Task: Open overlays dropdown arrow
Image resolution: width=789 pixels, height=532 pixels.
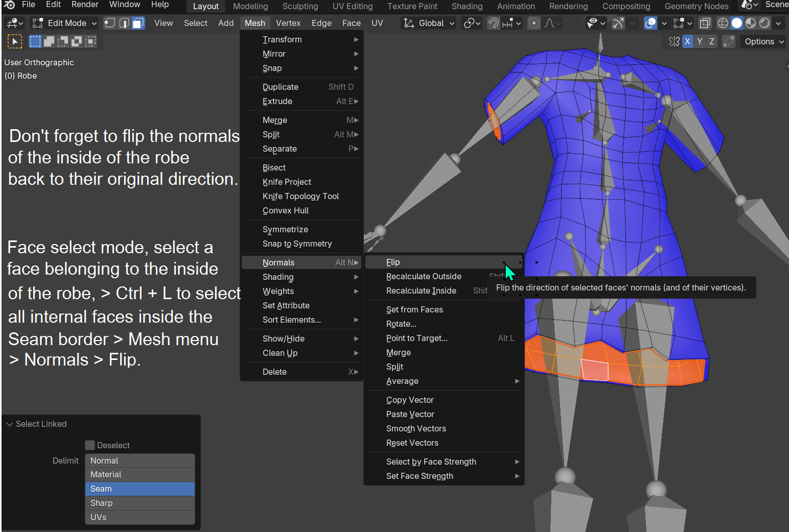Action: click(x=664, y=23)
